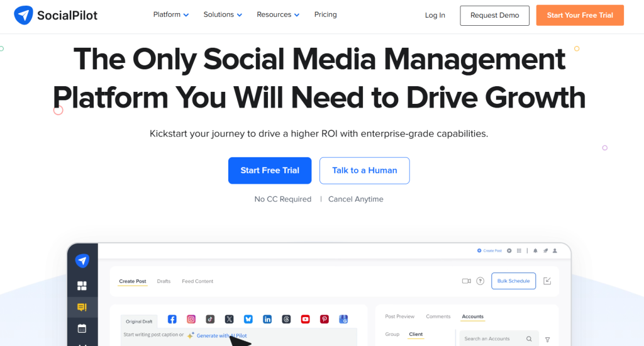
Task: Open the apps grid icon in top bar
Action: [519, 250]
